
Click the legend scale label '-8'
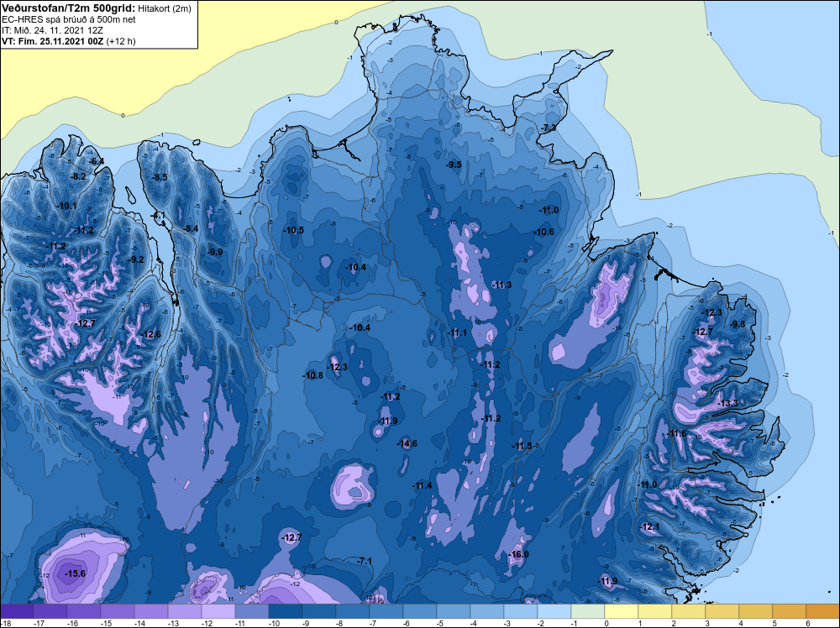tap(339, 623)
